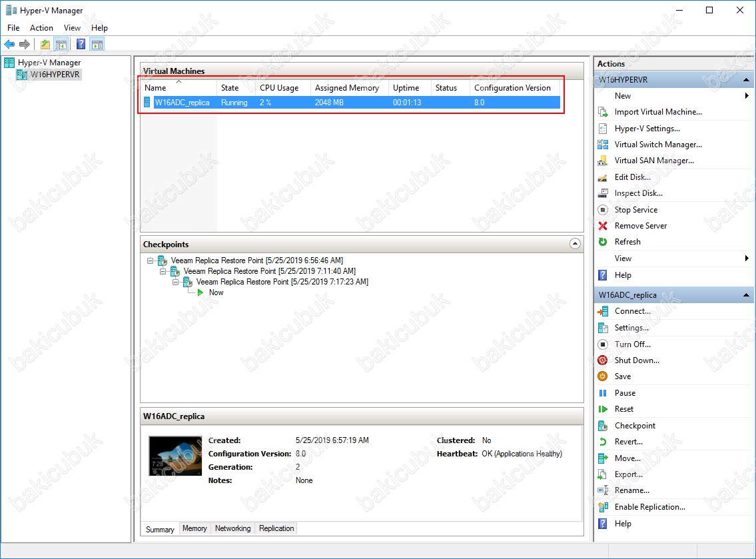This screenshot has width=756, height=559.
Task: Click the green Refresh icon
Action: click(x=603, y=242)
